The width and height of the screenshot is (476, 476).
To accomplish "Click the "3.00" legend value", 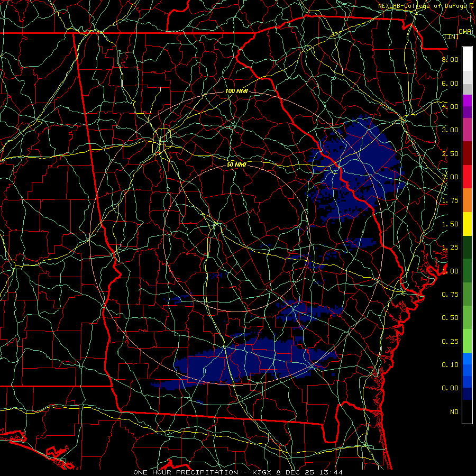I will [x=450, y=130].
